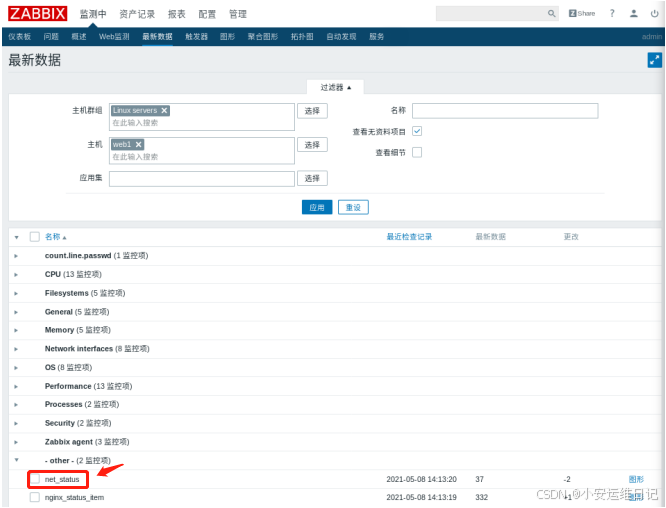Click 选择 button for application
The width and height of the screenshot is (666, 508).
312,178
